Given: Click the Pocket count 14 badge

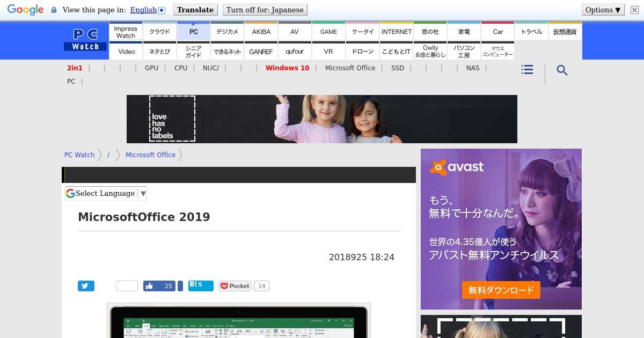Looking at the screenshot, I should [x=261, y=286].
